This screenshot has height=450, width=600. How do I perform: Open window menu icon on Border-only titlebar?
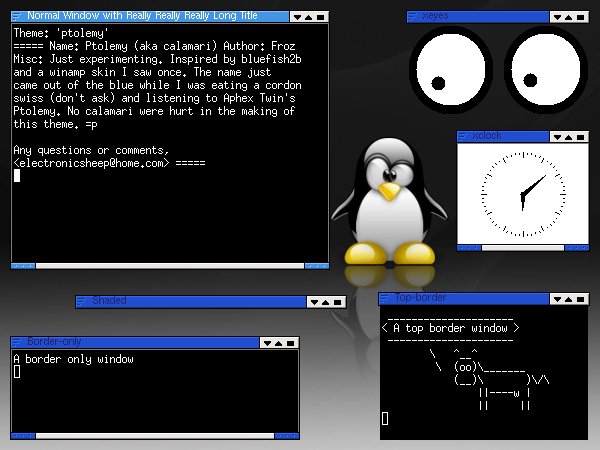point(16,342)
